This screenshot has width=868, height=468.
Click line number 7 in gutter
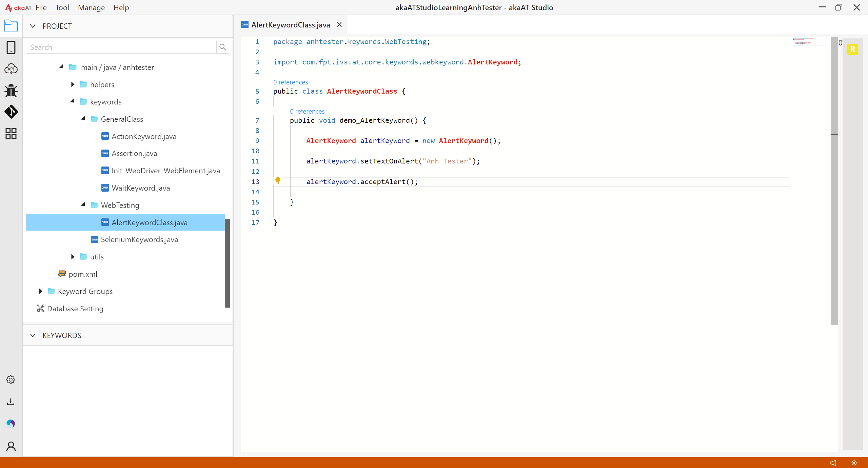click(257, 121)
